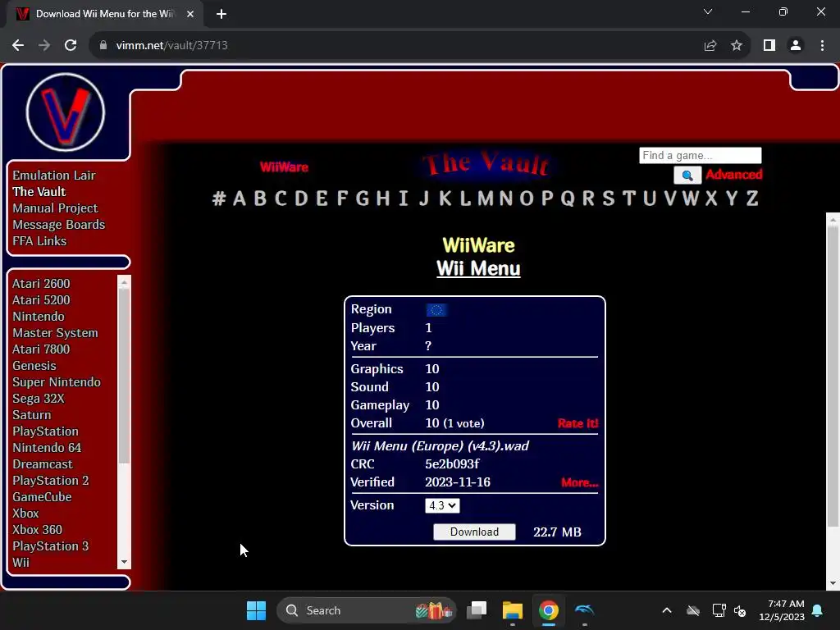Click the European Union region flag
The height and width of the screenshot is (630, 840).
436,309
